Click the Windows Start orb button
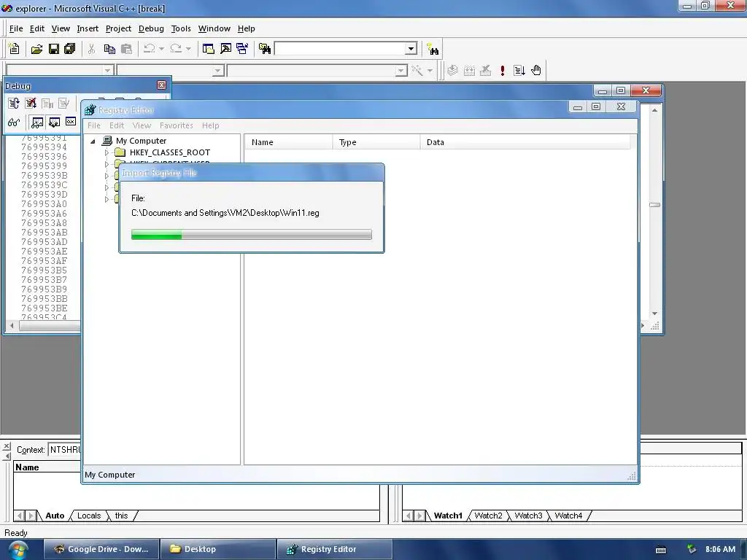 (18, 550)
